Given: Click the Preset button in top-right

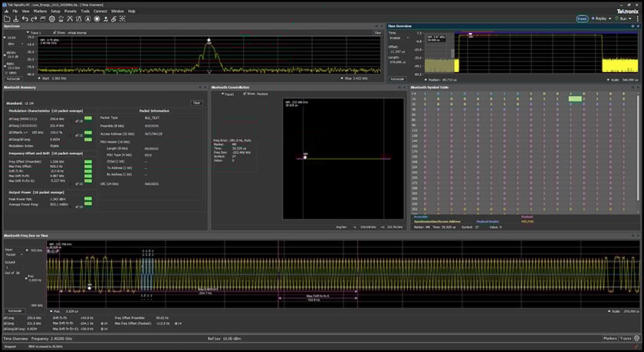Looking at the screenshot, I should click(582, 18).
